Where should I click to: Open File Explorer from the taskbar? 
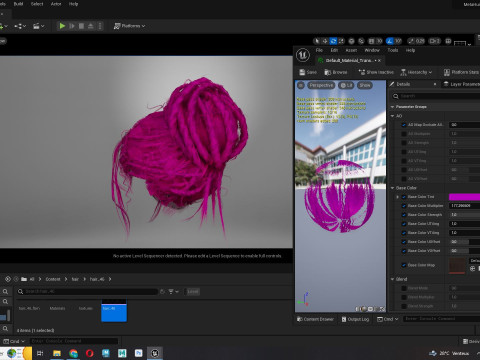tap(57, 353)
